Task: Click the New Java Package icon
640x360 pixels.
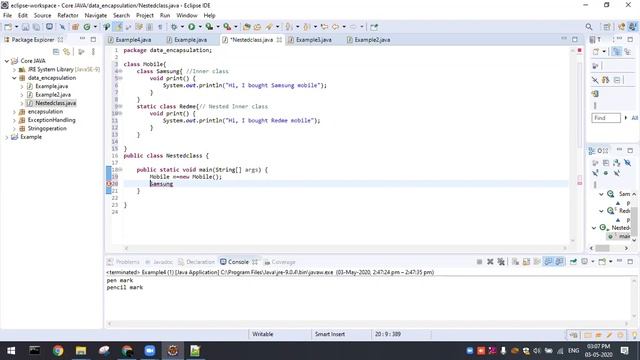Action: point(75,27)
